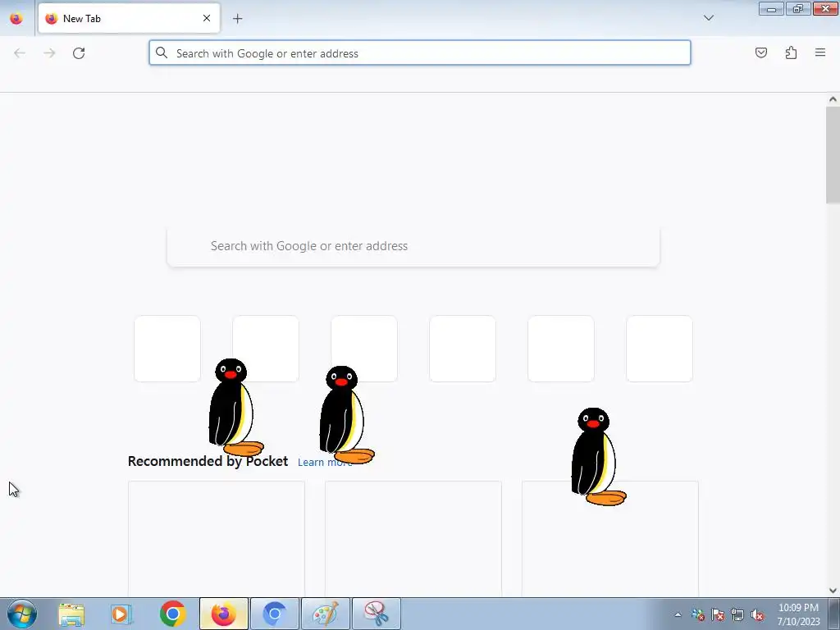Screen dimensions: 840x630
Task: Open Save to Pocket button
Action: 761,52
